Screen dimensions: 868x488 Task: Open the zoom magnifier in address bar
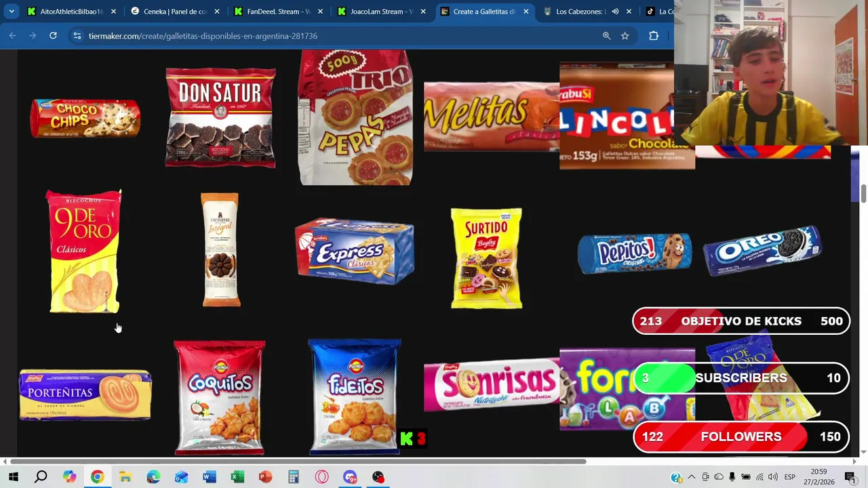click(607, 36)
